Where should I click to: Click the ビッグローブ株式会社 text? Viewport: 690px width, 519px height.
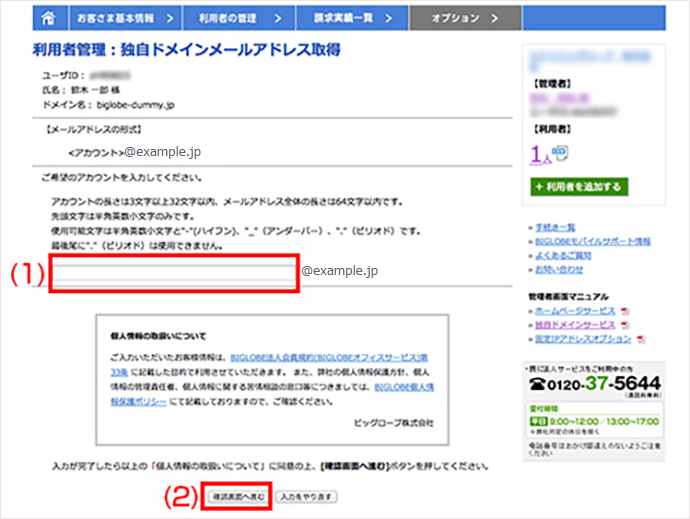tap(393, 423)
